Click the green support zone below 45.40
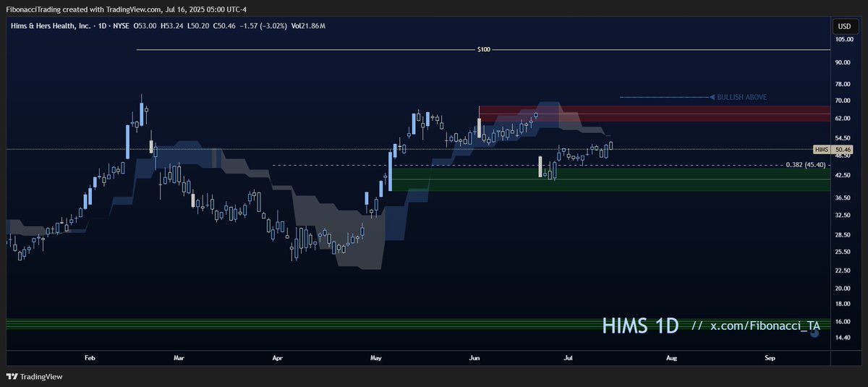868x387 pixels. [x=609, y=179]
